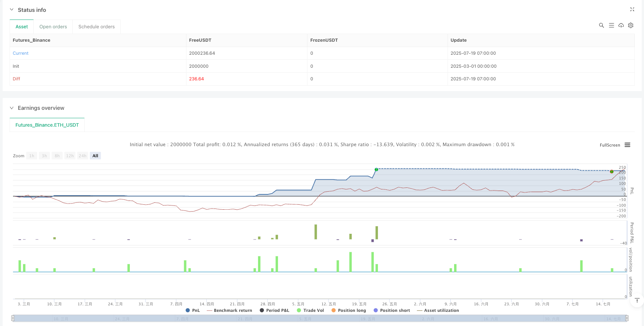This screenshot has width=644, height=326.
Task: Click the scroll-to-top arrow button
Action: coord(637,300)
